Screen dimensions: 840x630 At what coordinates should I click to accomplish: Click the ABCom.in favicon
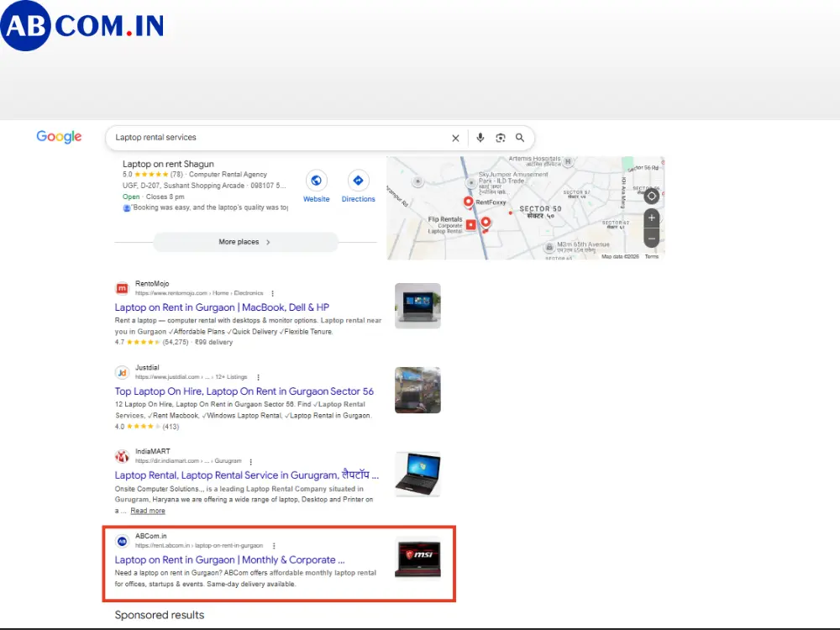[122, 541]
